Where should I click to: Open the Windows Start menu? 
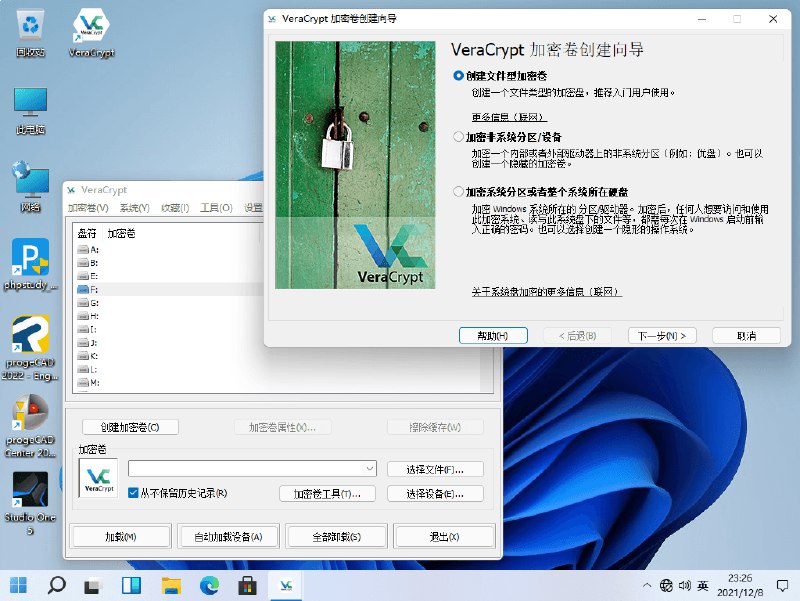click(x=18, y=585)
